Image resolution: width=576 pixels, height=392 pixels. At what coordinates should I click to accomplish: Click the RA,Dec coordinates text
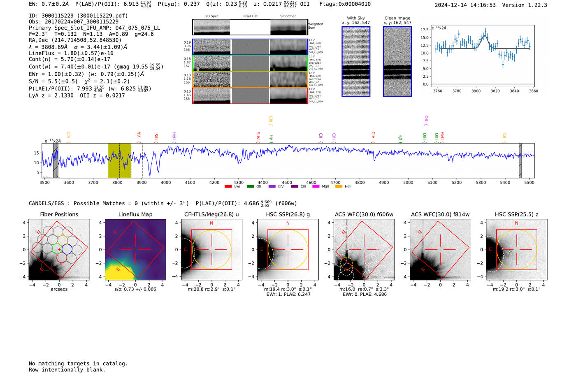point(75,40)
